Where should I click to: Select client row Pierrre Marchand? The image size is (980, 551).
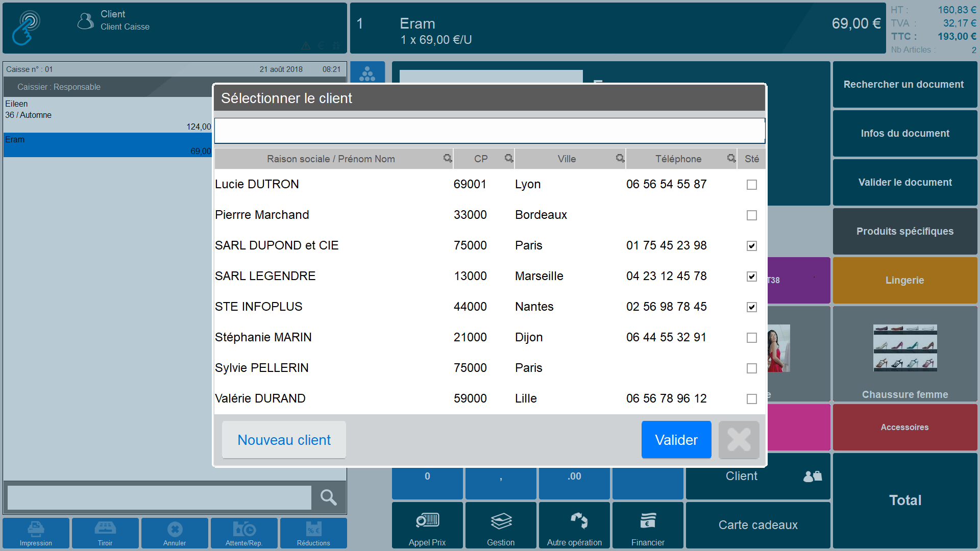coord(489,215)
